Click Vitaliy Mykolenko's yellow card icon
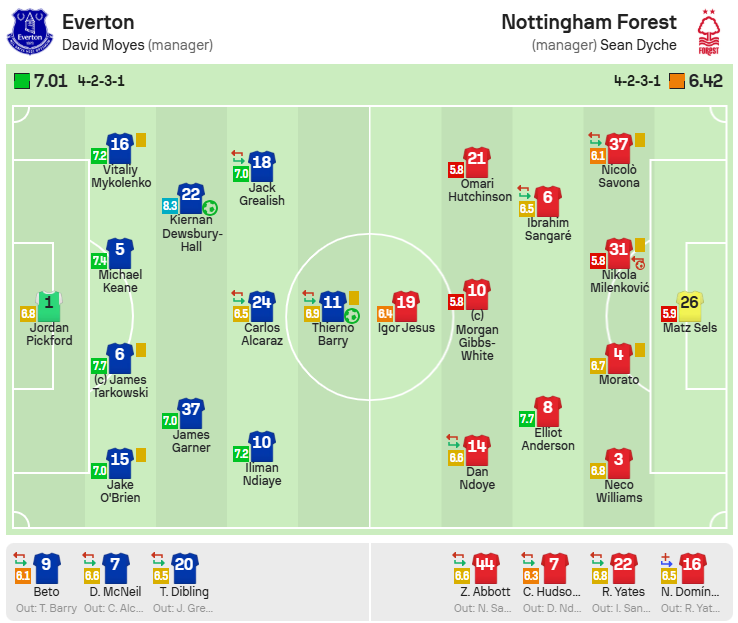Viewport: 738px width, 623px height. click(x=141, y=141)
